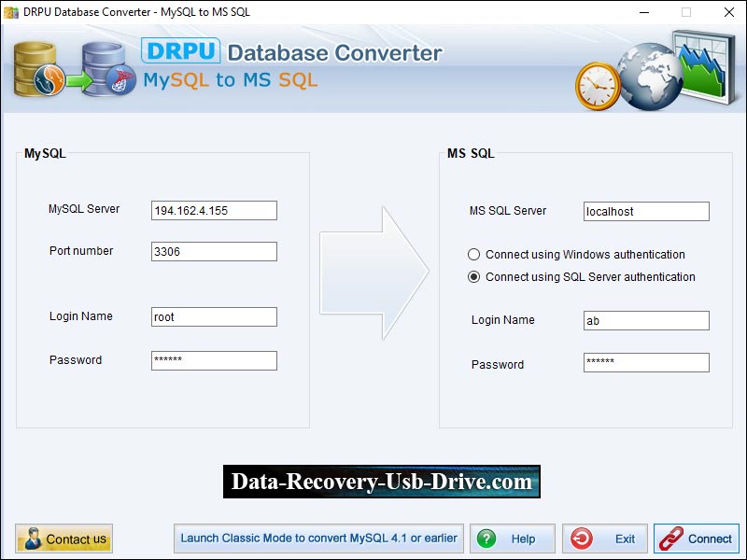Click the clock graphic in the banner
Viewport: 747px width, 560px height.
click(599, 83)
